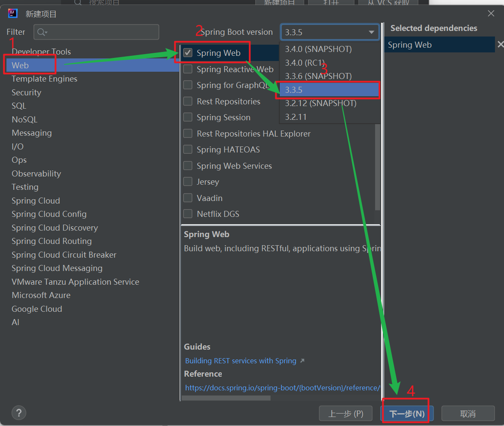This screenshot has width=504, height=426.
Task: Choose version 3.4.0 (RC1)
Action: (330, 63)
